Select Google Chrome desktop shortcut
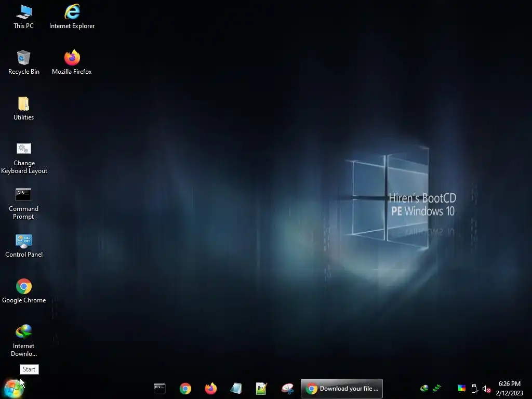 pyautogui.click(x=24, y=291)
